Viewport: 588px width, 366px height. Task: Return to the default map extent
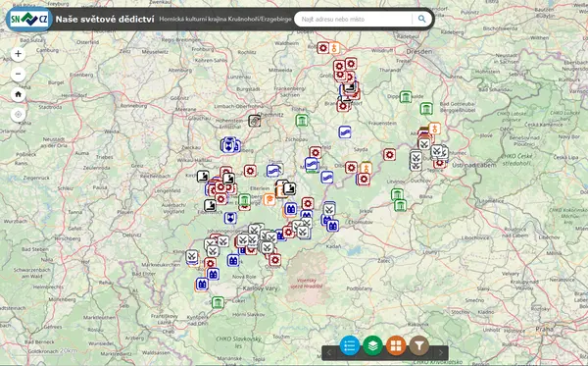point(18,94)
